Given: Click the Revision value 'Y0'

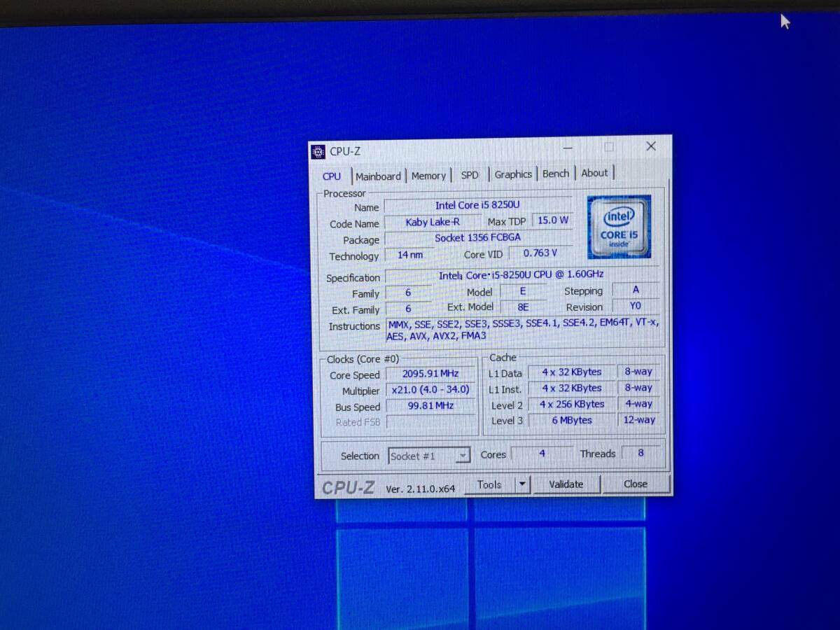Looking at the screenshot, I should click(x=635, y=305).
